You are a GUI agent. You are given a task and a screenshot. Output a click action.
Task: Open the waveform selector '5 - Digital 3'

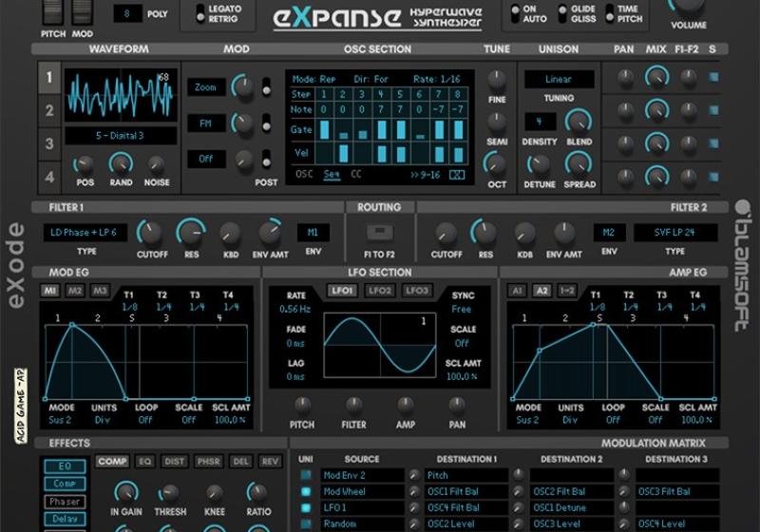121,136
